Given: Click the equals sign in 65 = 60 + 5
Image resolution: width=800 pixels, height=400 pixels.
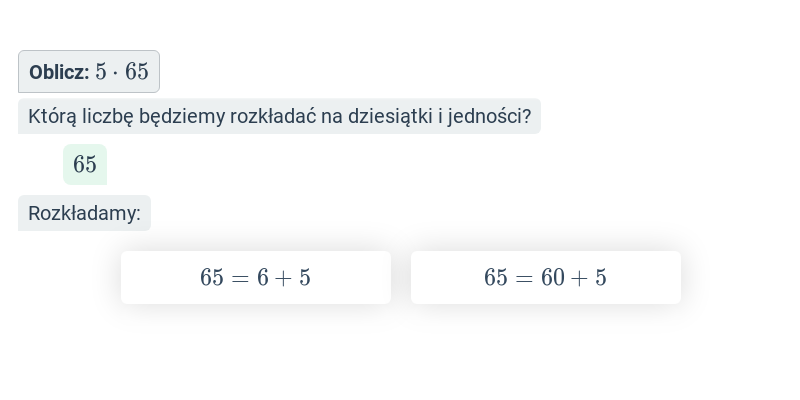Looking at the screenshot, I should click(x=524, y=278).
